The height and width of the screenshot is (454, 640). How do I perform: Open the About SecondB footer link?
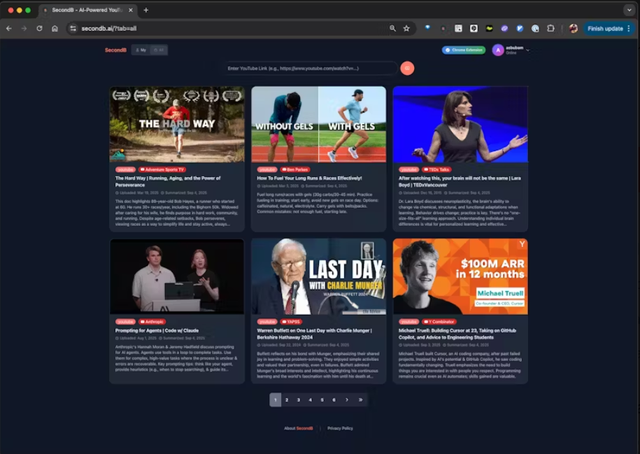(x=298, y=428)
